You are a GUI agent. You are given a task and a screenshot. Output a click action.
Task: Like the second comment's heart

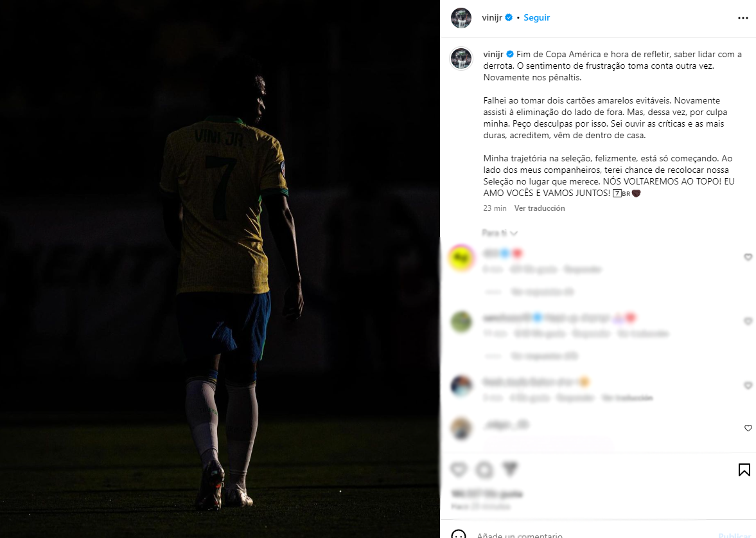tap(748, 321)
